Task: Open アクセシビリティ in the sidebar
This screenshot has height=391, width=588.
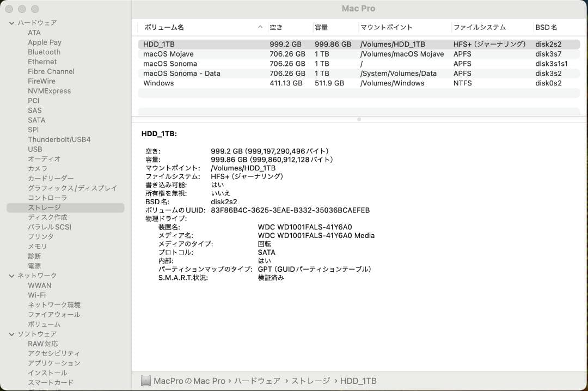Action: coord(54,354)
